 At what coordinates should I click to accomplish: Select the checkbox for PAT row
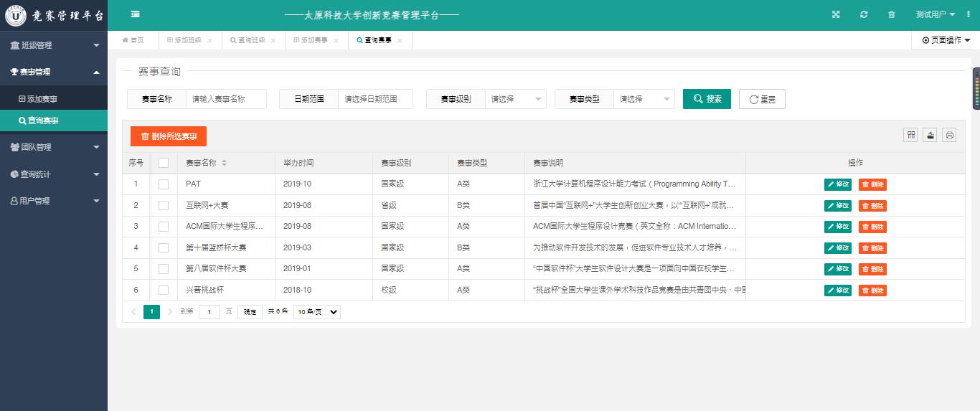point(164,184)
